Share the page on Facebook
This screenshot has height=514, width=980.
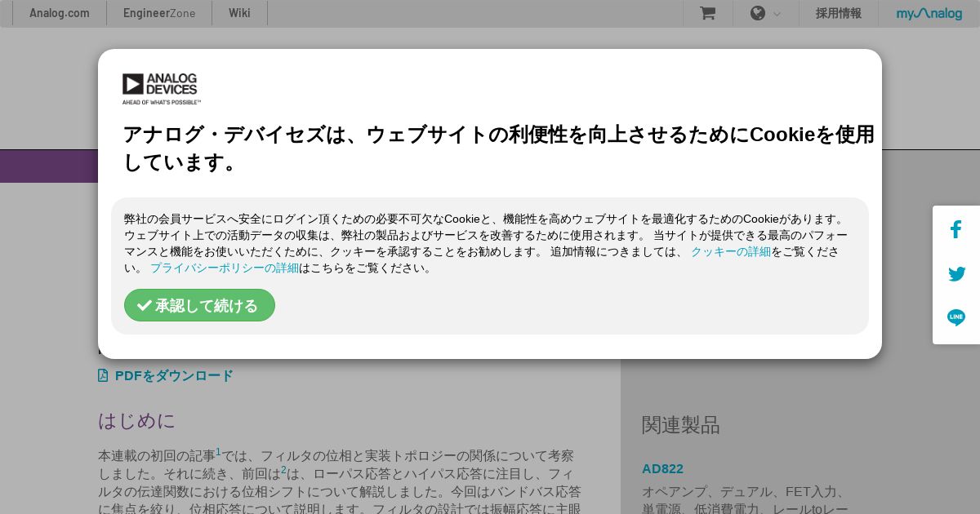[956, 230]
